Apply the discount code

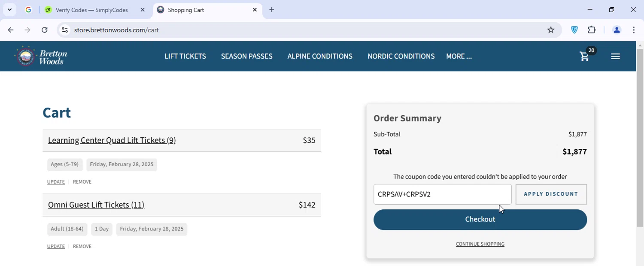(551, 194)
